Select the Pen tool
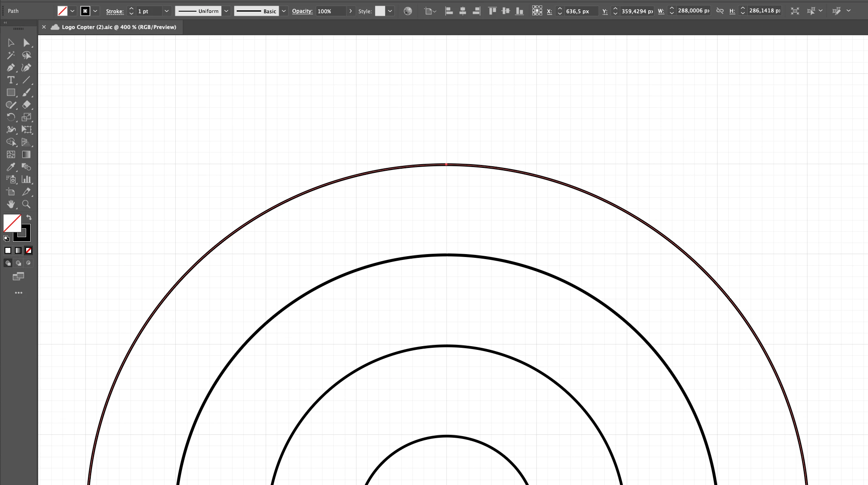The image size is (868, 485). [11, 68]
